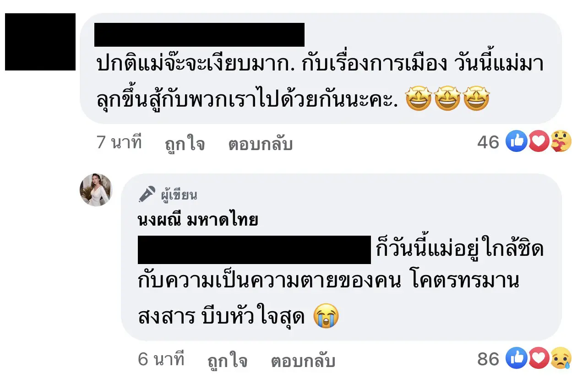
Task: Click ตอบกลับ on the 6 นาที reply
Action: click(x=303, y=361)
